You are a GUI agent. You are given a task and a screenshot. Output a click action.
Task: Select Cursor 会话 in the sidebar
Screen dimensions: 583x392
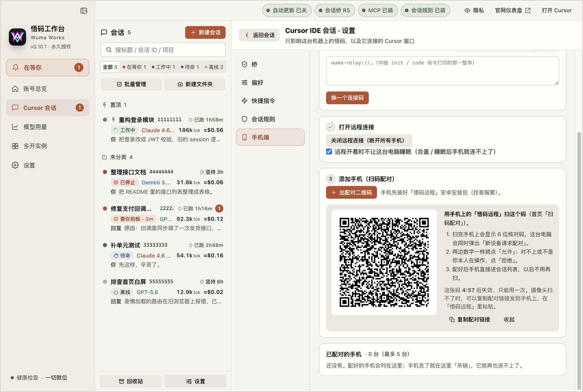pyautogui.click(x=48, y=108)
